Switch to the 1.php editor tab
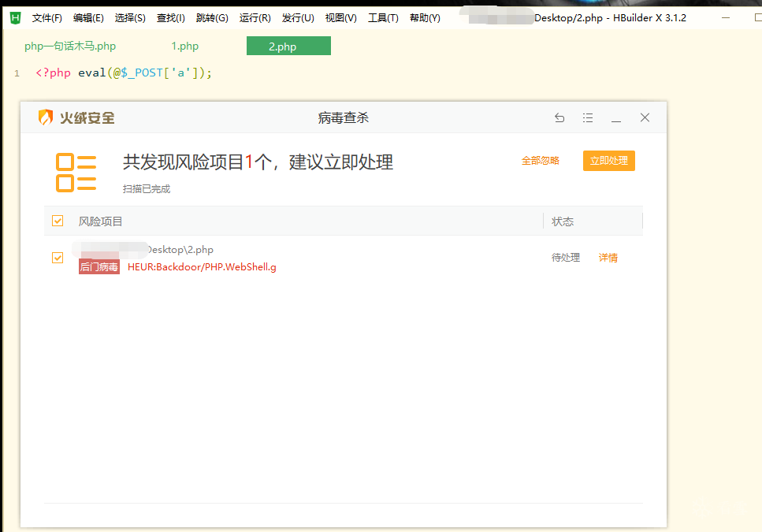This screenshot has width=762, height=532. 184,47
